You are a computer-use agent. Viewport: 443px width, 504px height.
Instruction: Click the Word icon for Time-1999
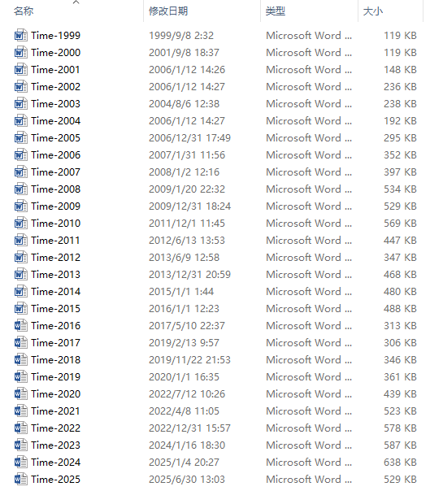pyautogui.click(x=20, y=35)
